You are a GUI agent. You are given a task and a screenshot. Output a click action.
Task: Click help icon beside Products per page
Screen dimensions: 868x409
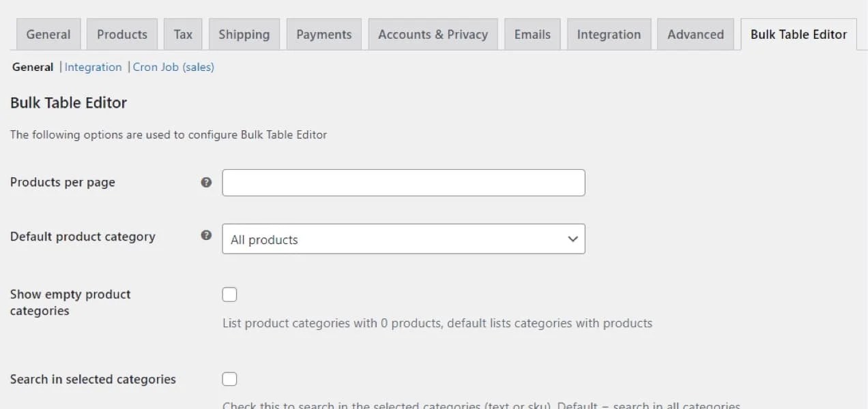[x=206, y=183]
